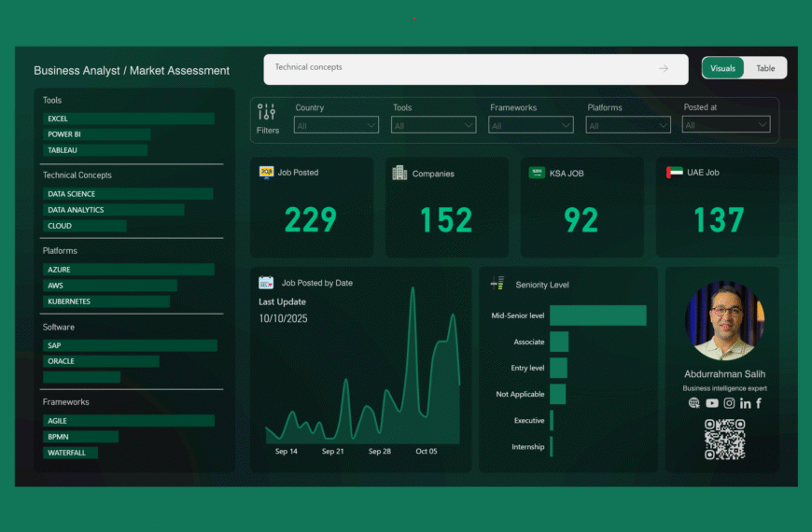Open the Tools filter dropdown
This screenshot has width=812, height=532.
coord(434,125)
